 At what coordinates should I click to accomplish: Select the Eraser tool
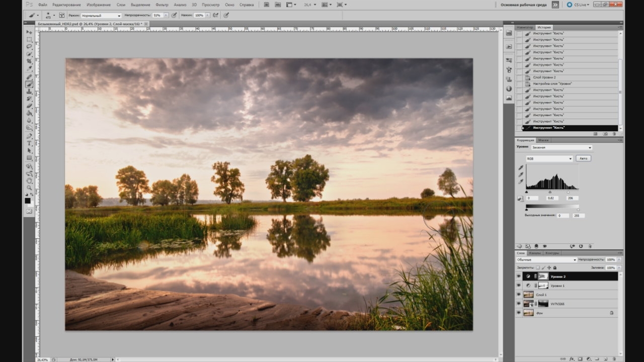29,106
